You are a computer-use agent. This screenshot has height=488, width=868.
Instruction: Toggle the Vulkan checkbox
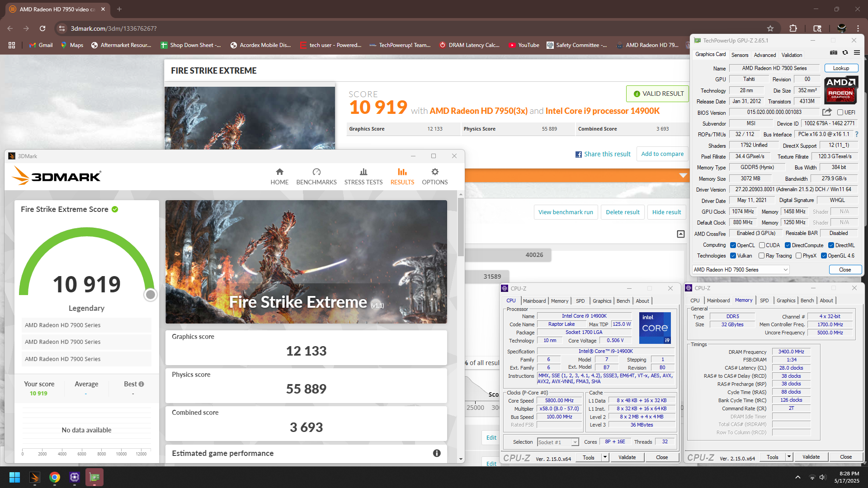(733, 256)
